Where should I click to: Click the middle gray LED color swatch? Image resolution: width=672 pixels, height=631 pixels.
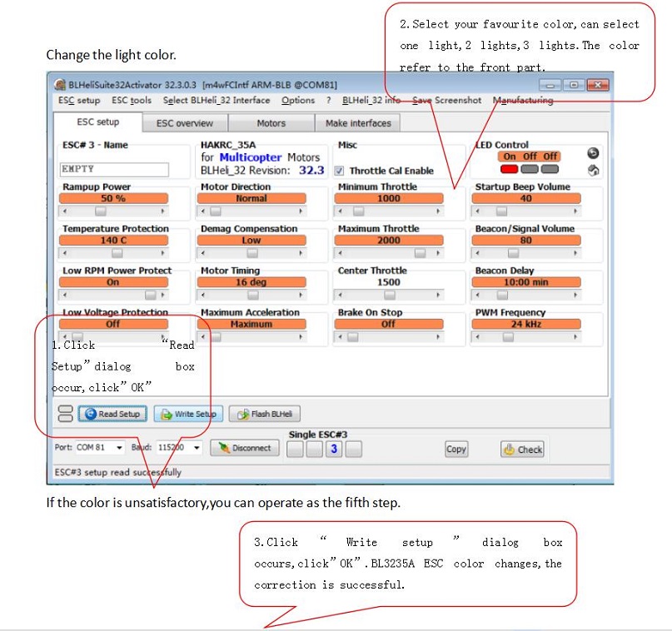pos(530,169)
